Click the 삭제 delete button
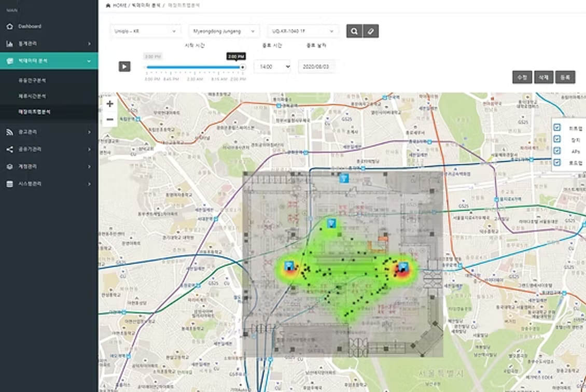Image resolution: width=586 pixels, height=392 pixels. (x=543, y=77)
